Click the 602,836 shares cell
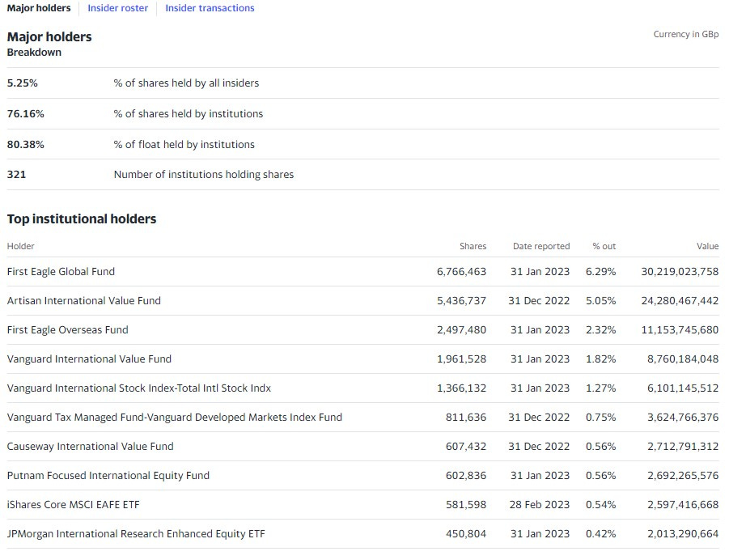This screenshot has width=746, height=560. [466, 475]
